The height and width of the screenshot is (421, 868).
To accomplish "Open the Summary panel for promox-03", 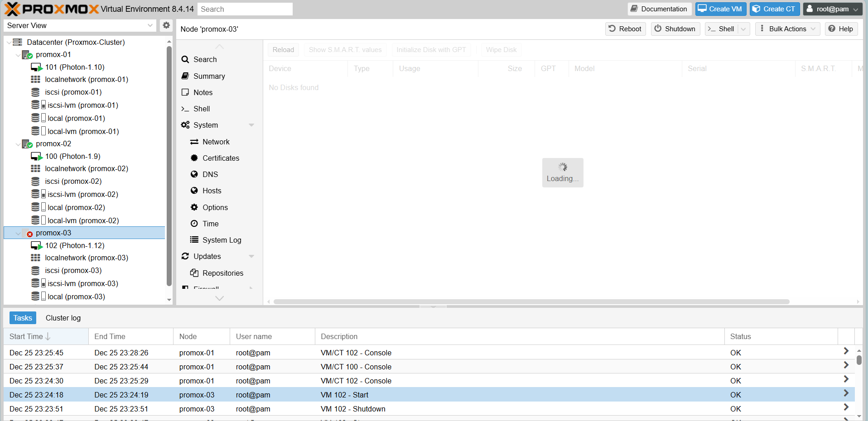I will click(x=208, y=76).
